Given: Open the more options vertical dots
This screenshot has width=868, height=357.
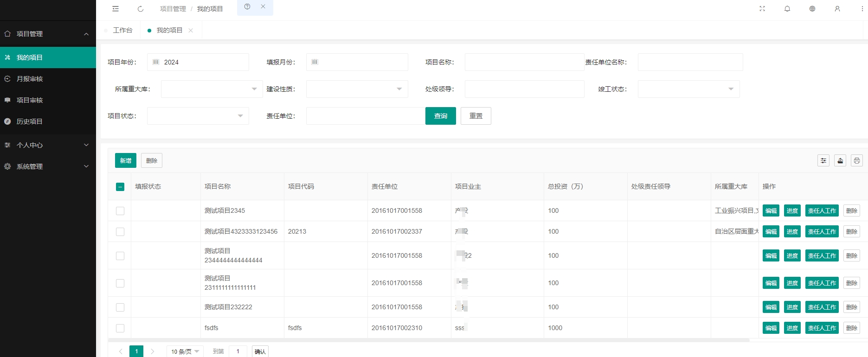Looking at the screenshot, I should click(862, 9).
